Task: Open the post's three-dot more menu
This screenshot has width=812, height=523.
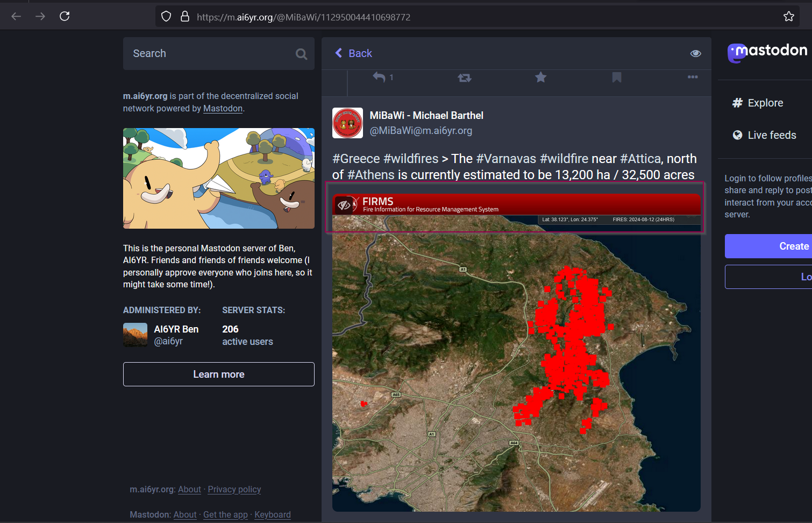Action: coord(693,77)
